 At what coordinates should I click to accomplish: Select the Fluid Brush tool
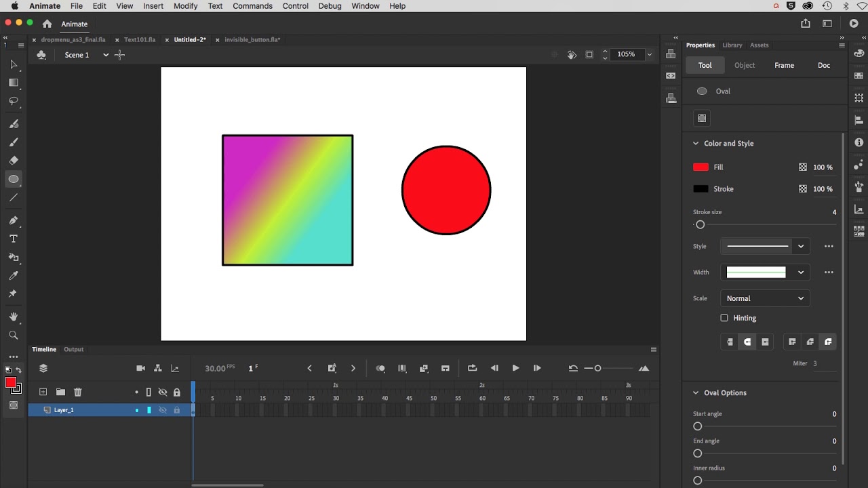[x=14, y=124]
